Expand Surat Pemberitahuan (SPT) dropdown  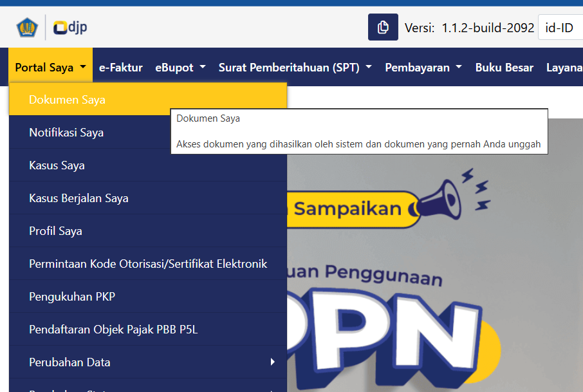(295, 68)
